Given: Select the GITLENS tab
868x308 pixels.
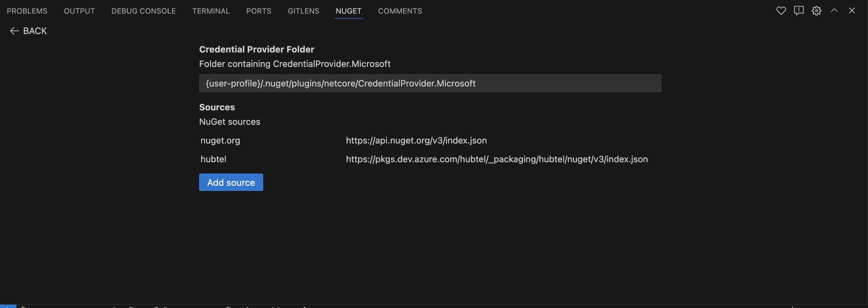Looking at the screenshot, I should coord(303,10).
